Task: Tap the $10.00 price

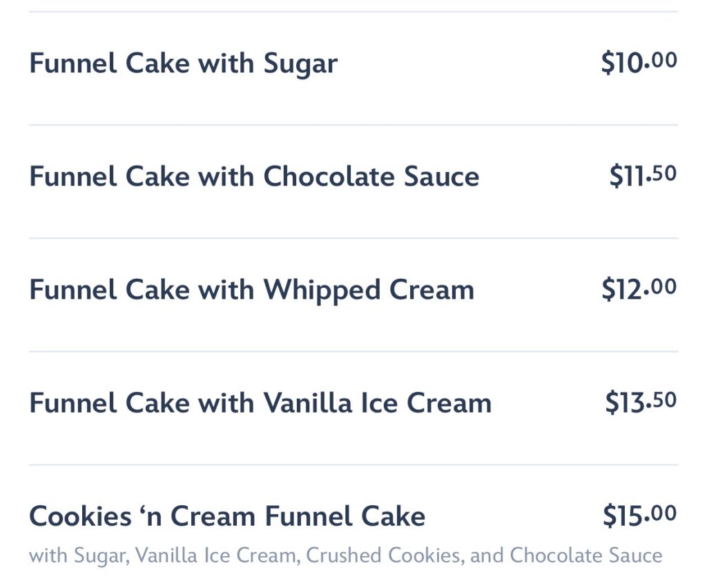Action: pyautogui.click(x=639, y=62)
